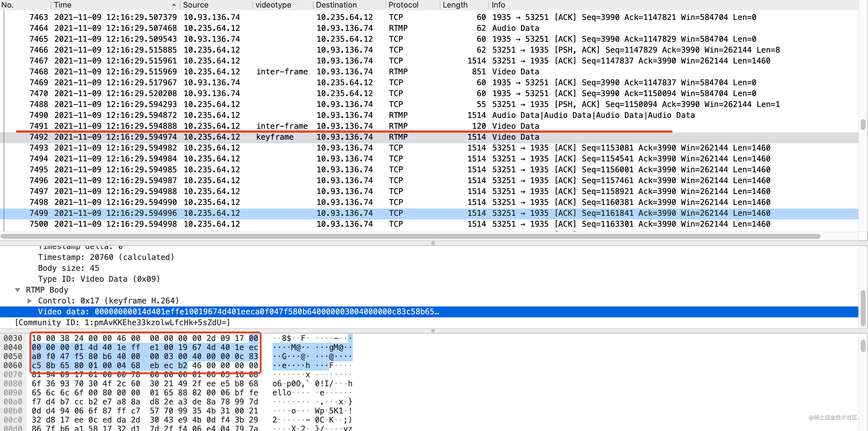The height and width of the screenshot is (431, 868).
Task: Collapse the RTMP Body section
Action: [18, 290]
